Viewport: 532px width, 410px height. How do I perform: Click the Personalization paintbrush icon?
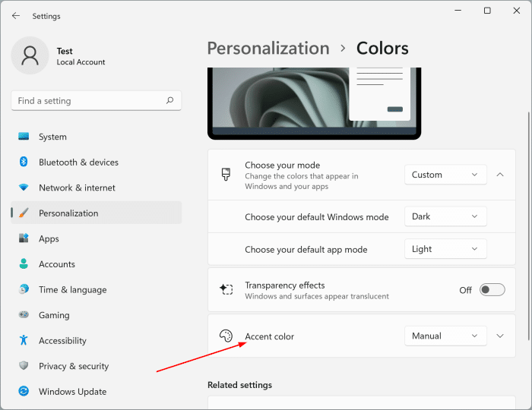coord(24,213)
